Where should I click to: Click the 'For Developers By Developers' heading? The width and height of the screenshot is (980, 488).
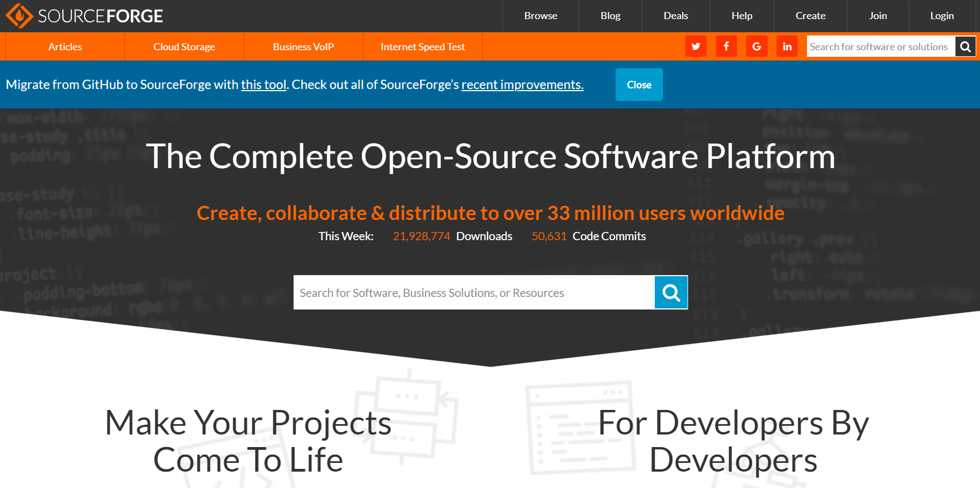733,441
